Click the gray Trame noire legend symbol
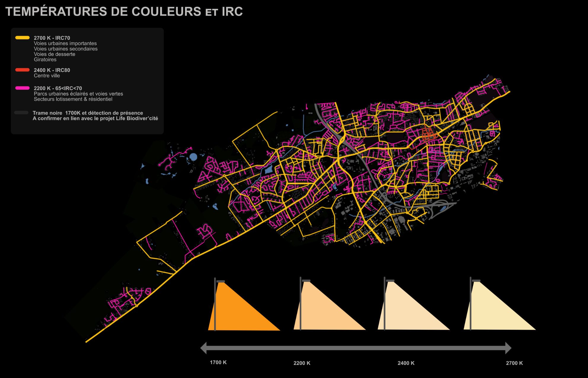The width and height of the screenshot is (588, 378). point(21,113)
